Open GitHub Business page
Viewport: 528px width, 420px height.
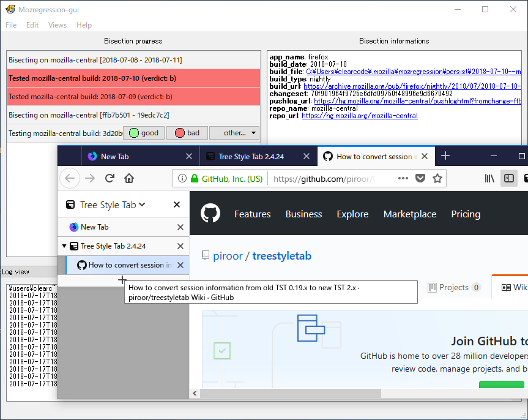(303, 214)
